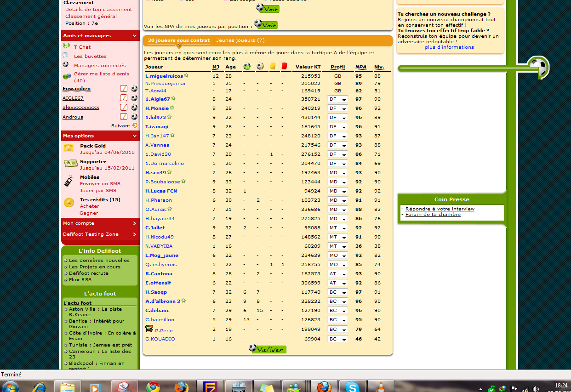Open Répondre à votre interview link

tap(440, 209)
